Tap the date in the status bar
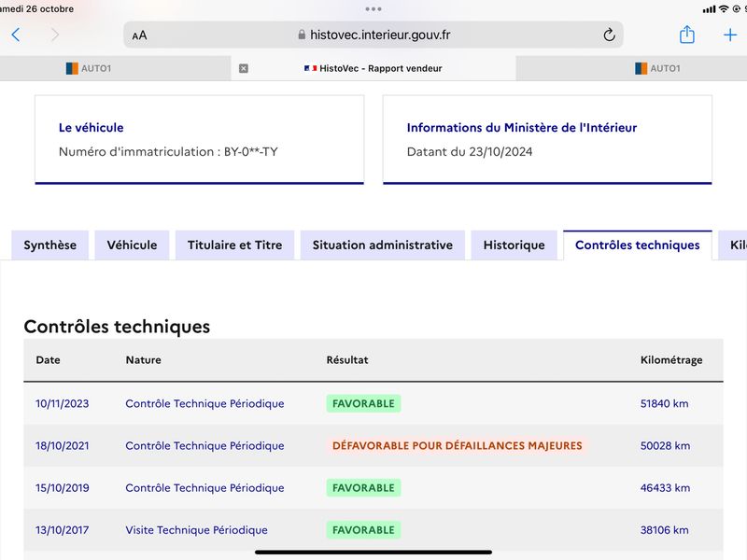 coord(36,8)
